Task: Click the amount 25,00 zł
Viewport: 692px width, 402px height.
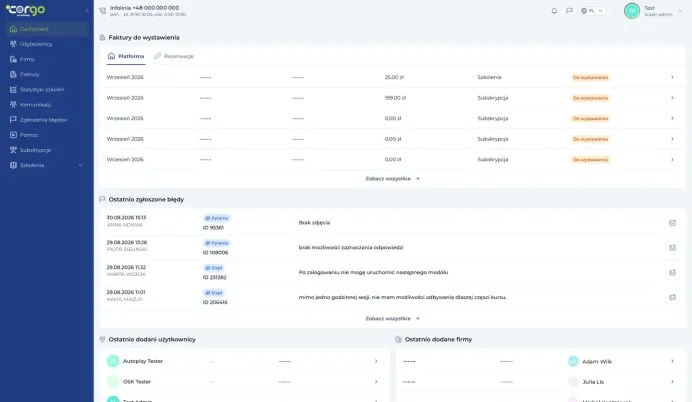Action: click(x=394, y=77)
